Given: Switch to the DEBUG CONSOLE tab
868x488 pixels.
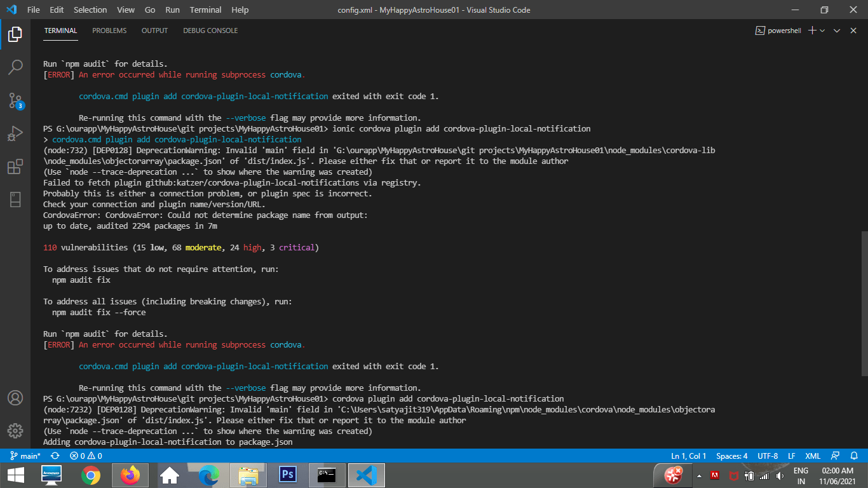Looking at the screenshot, I should tap(210, 30).
